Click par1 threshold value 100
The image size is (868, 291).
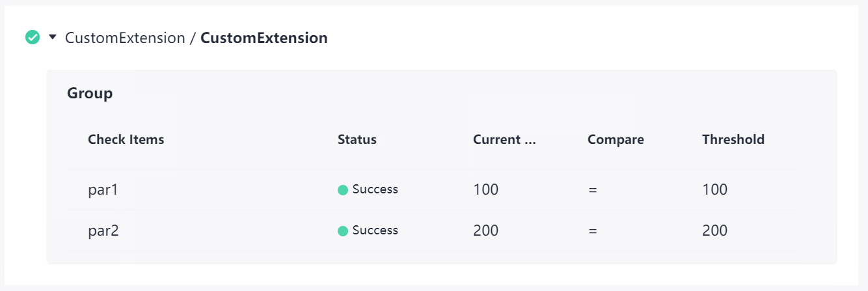714,190
